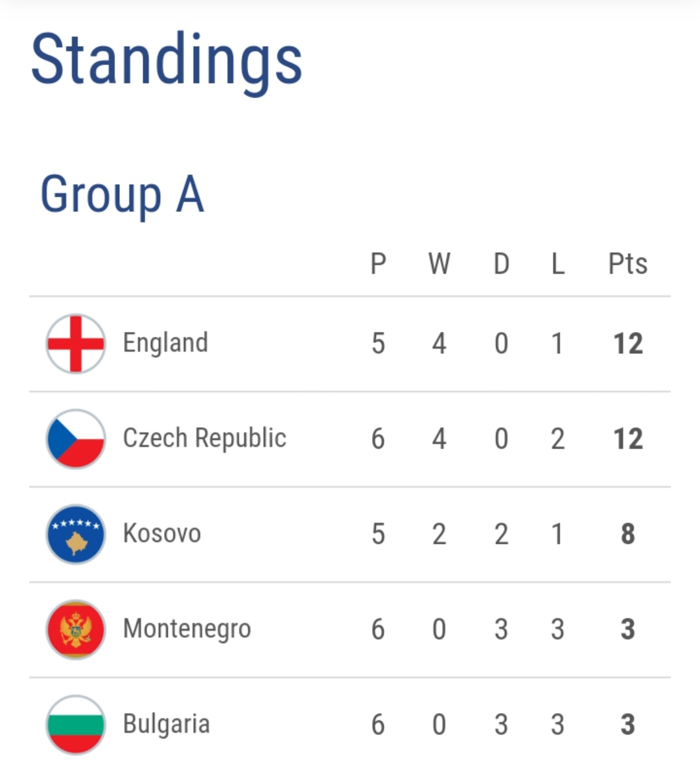Click the Standings heading

point(167,60)
